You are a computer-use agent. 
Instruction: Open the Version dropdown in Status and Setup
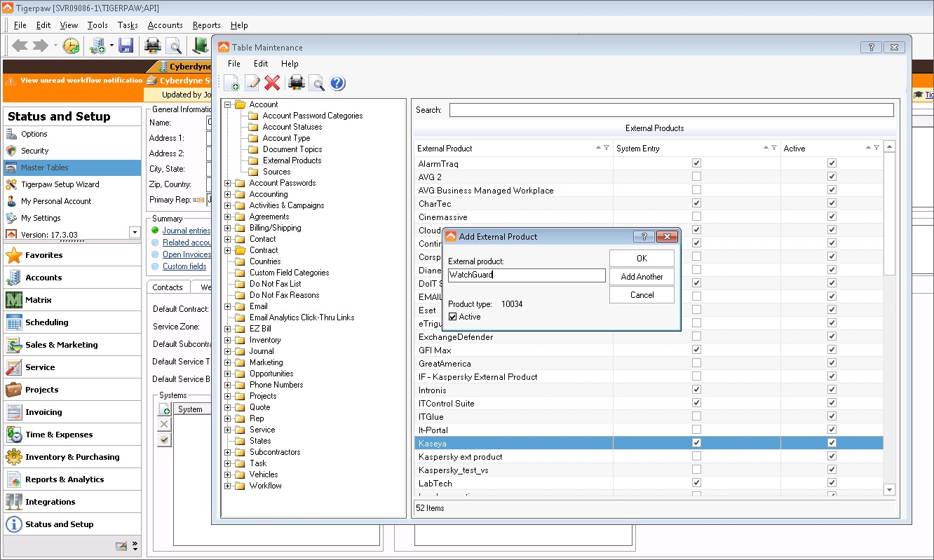(133, 232)
